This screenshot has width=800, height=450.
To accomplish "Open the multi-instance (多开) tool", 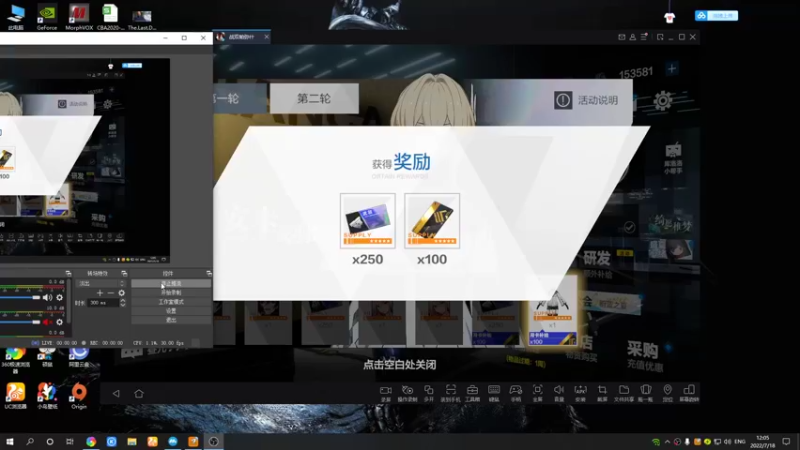I will [429, 390].
